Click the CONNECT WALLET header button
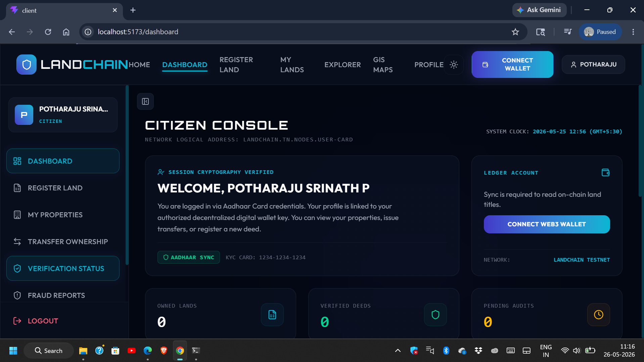Screen dimensions: 644x362 pyautogui.click(x=512, y=64)
